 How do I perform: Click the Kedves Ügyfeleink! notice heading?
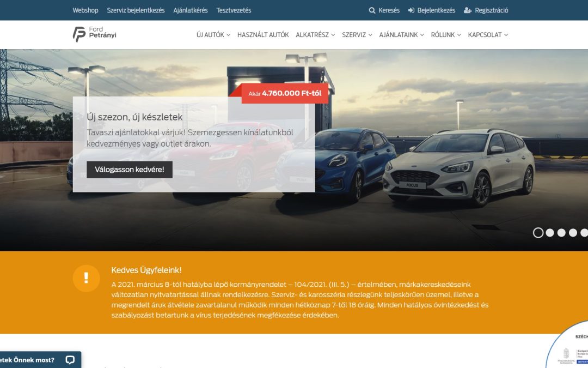[146, 270]
